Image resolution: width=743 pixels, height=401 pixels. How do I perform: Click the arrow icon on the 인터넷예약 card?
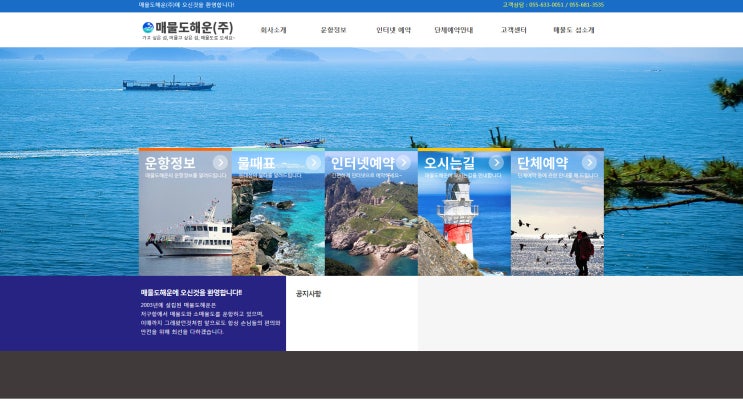coord(403,163)
